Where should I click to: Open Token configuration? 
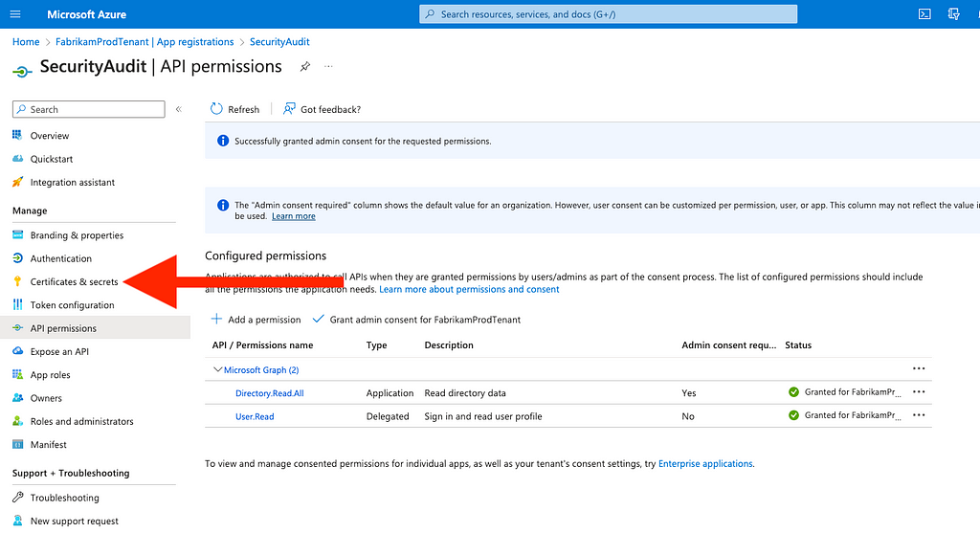click(73, 305)
